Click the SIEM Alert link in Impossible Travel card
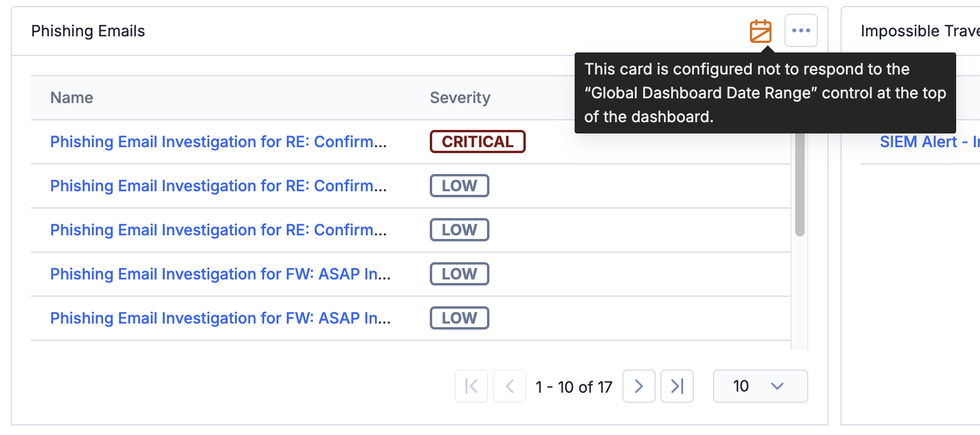This screenshot has height=435, width=980. click(x=928, y=141)
